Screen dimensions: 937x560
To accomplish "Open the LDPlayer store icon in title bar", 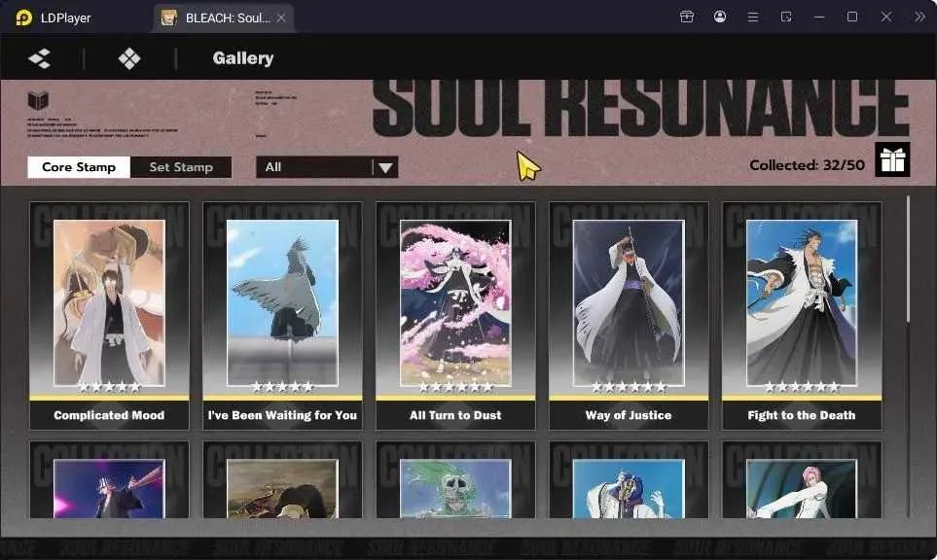I will 687,17.
